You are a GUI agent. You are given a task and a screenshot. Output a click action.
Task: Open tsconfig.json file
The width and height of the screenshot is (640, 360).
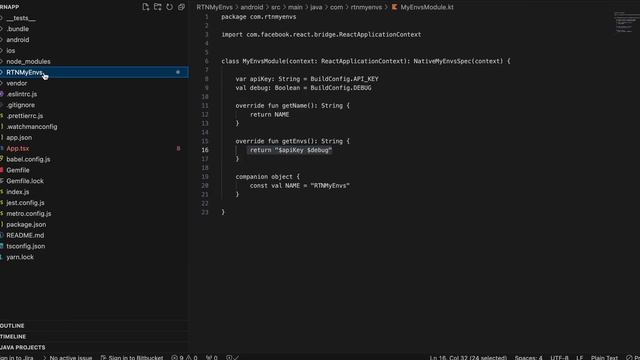(26, 246)
